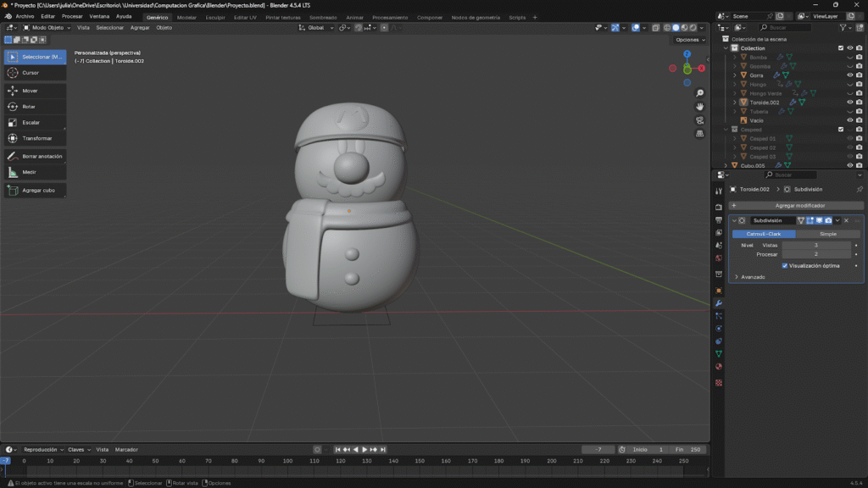Toggle camera view in the viewport
868x488 pixels.
click(700, 120)
